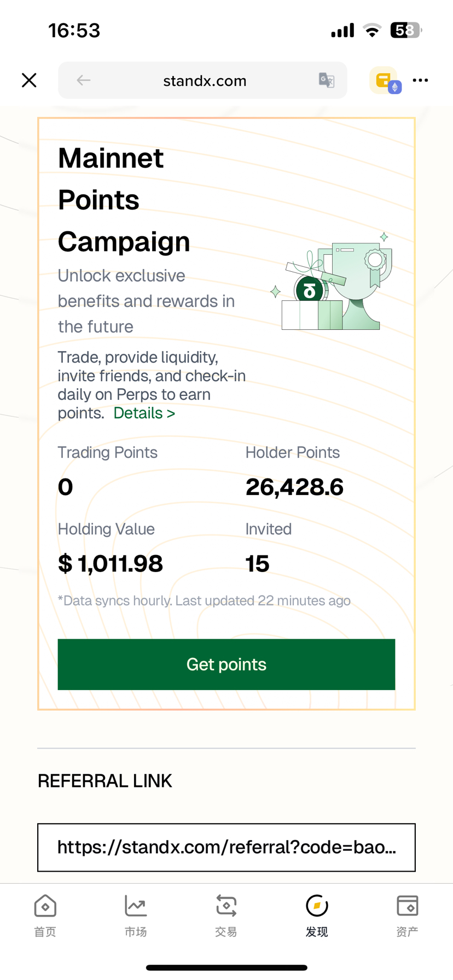Open the 资产 assets tab
Viewport: 453px width, 980px height.
tap(407, 915)
